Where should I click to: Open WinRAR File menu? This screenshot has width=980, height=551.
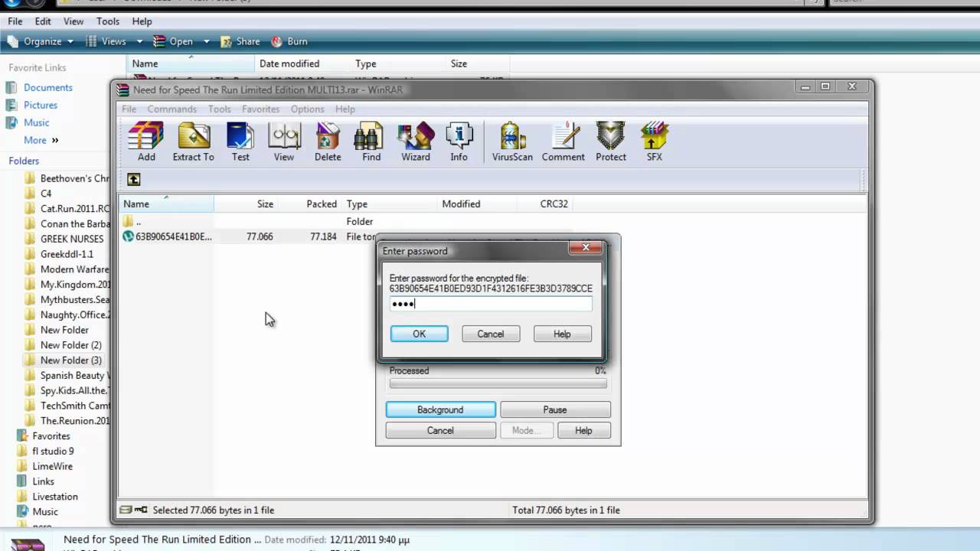pyautogui.click(x=129, y=109)
